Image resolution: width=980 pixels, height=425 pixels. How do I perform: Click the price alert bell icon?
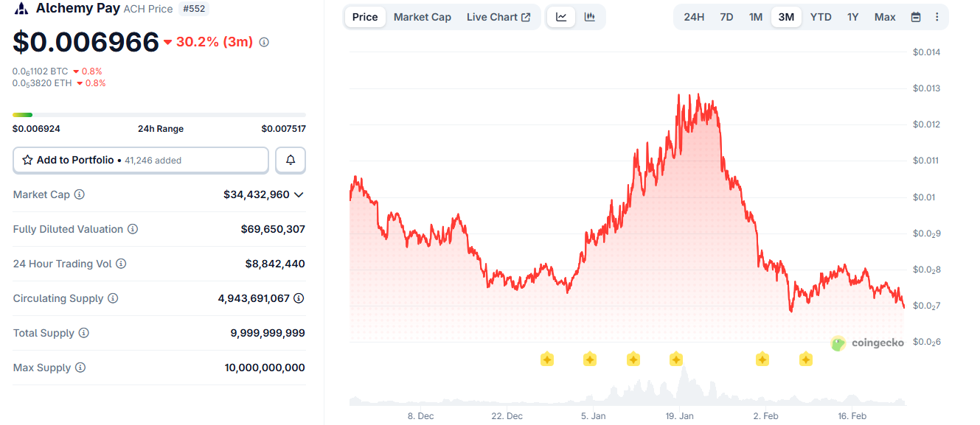coord(291,160)
